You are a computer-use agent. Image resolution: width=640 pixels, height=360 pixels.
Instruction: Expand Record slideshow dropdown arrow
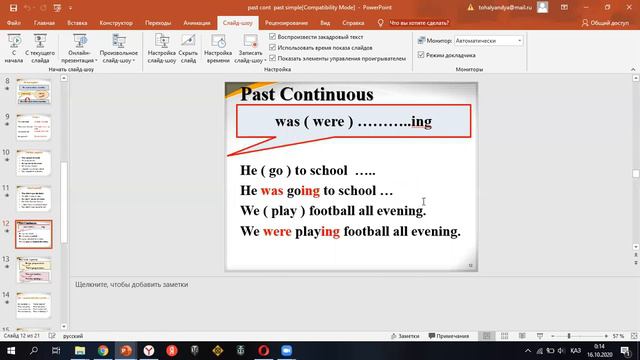coord(265,60)
